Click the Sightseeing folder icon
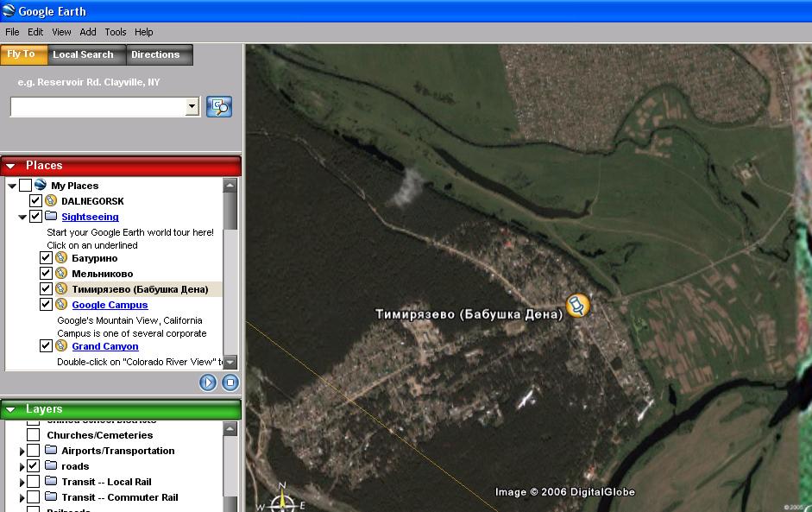812x512 pixels. (51, 217)
